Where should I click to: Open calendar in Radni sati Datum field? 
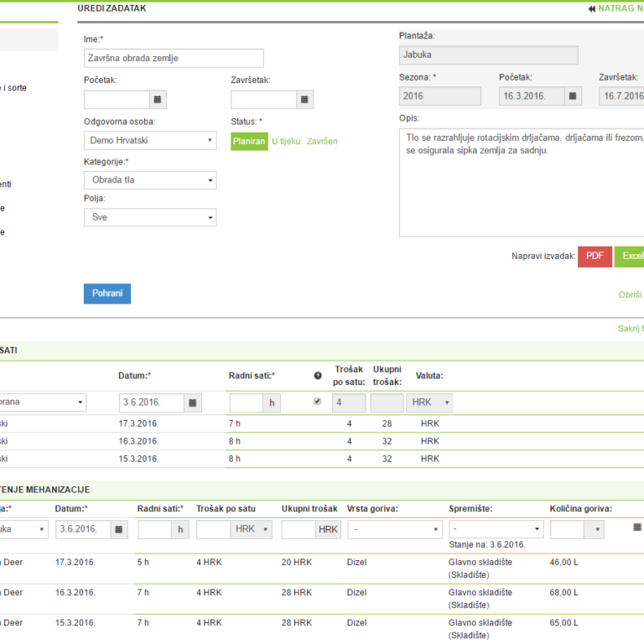193,402
